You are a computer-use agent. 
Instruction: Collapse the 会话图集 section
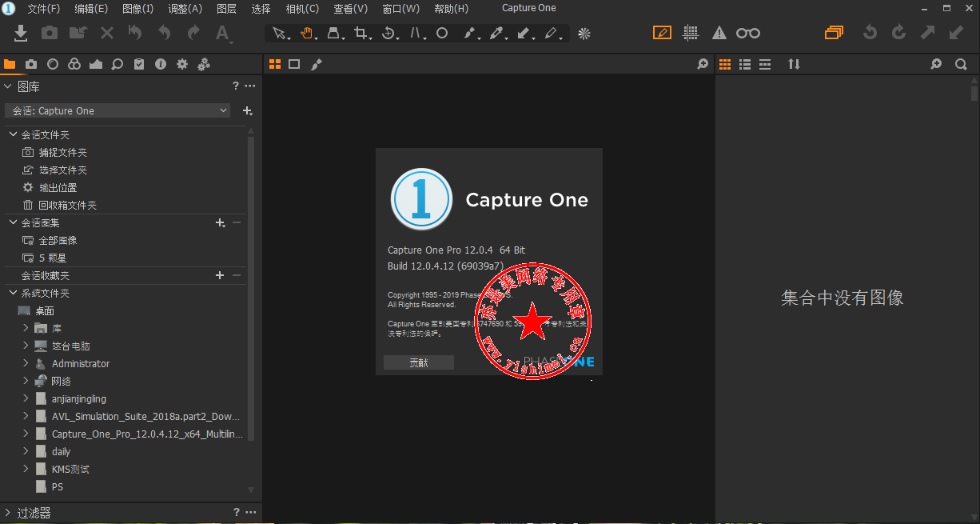[13, 222]
